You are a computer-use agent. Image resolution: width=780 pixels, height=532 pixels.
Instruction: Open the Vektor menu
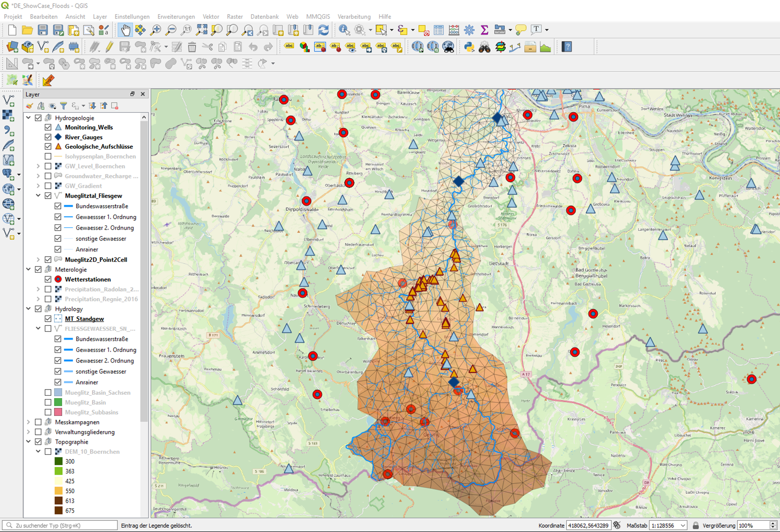pyautogui.click(x=211, y=17)
